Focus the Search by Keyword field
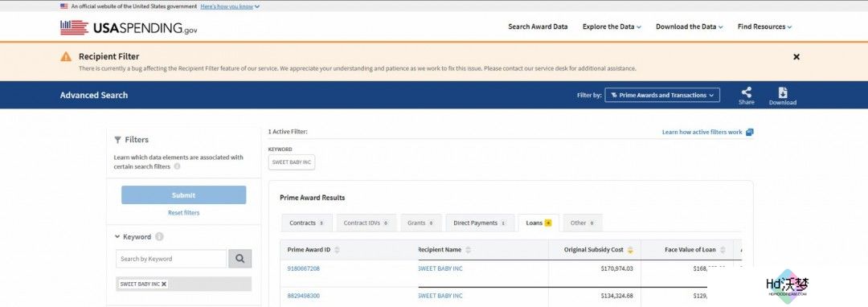This screenshot has width=868, height=307. 171,259
